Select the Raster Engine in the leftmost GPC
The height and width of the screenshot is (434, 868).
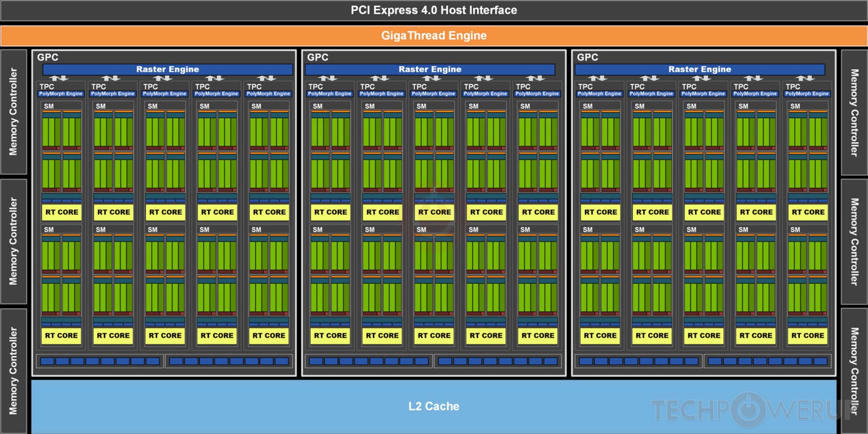pos(167,69)
